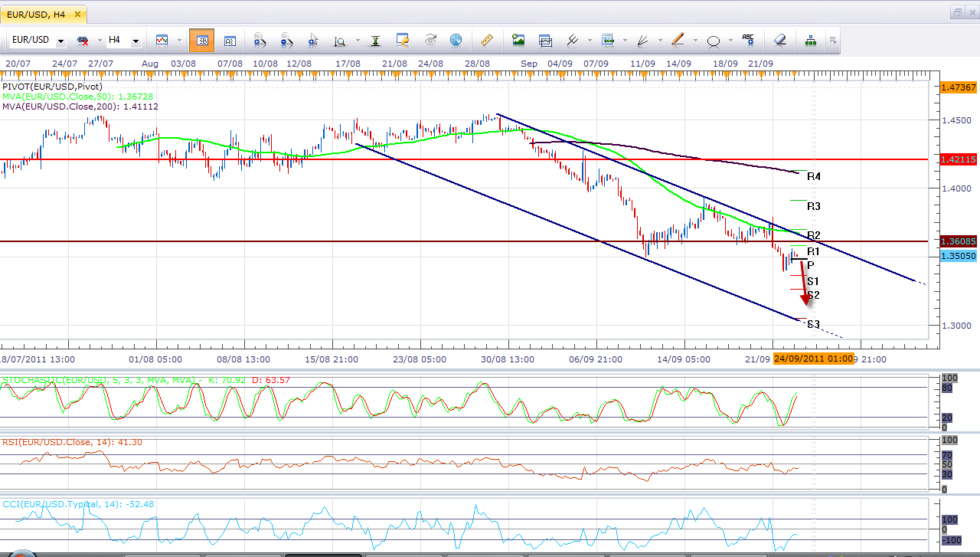Click the zoom out magnifier icon
This screenshot has height=557, width=980.
click(x=286, y=40)
